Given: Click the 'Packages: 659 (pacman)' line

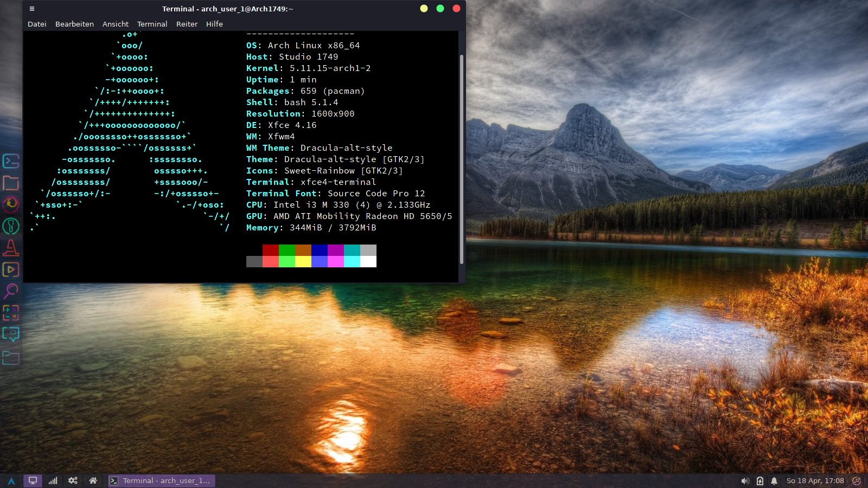Looking at the screenshot, I should [x=305, y=91].
